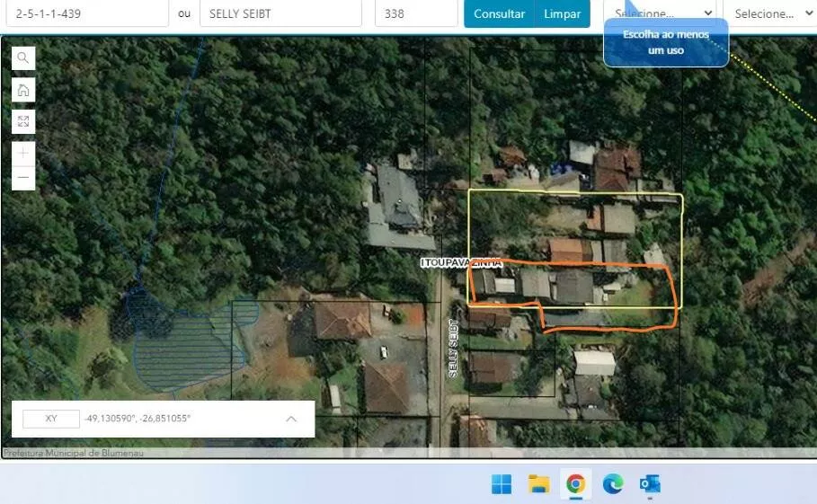
Task: Zoom out on the map
Action: [23, 178]
